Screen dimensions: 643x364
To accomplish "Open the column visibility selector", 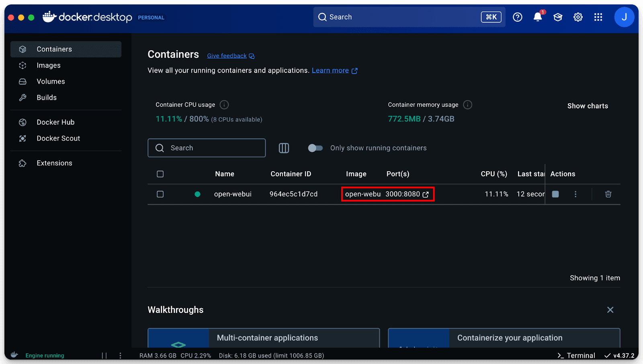I will click(x=284, y=148).
